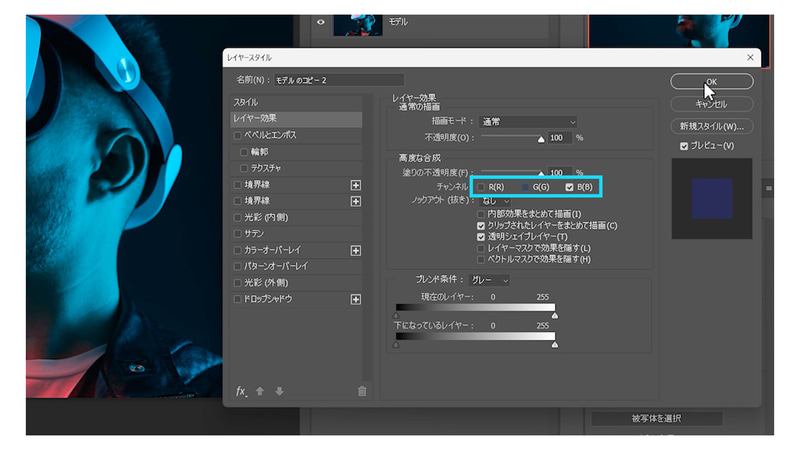The image size is (800, 450).
Task: Click the delete effect trash icon
Action: pos(362,391)
